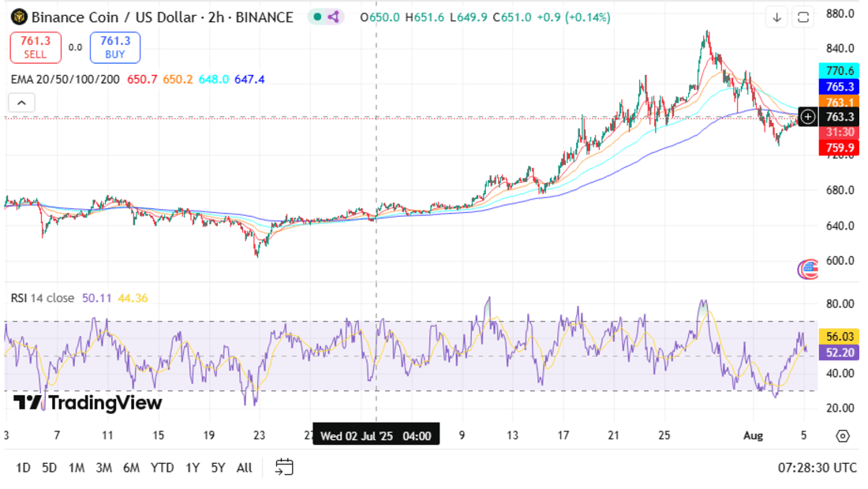Click the TradingView logo
The width and height of the screenshot is (868, 489).
pyautogui.click(x=88, y=402)
